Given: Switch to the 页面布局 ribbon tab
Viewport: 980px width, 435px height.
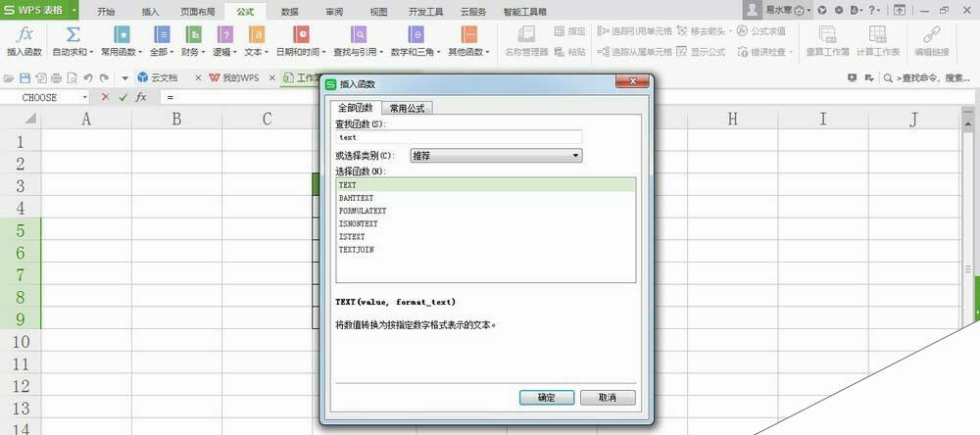Looking at the screenshot, I should tap(198, 11).
